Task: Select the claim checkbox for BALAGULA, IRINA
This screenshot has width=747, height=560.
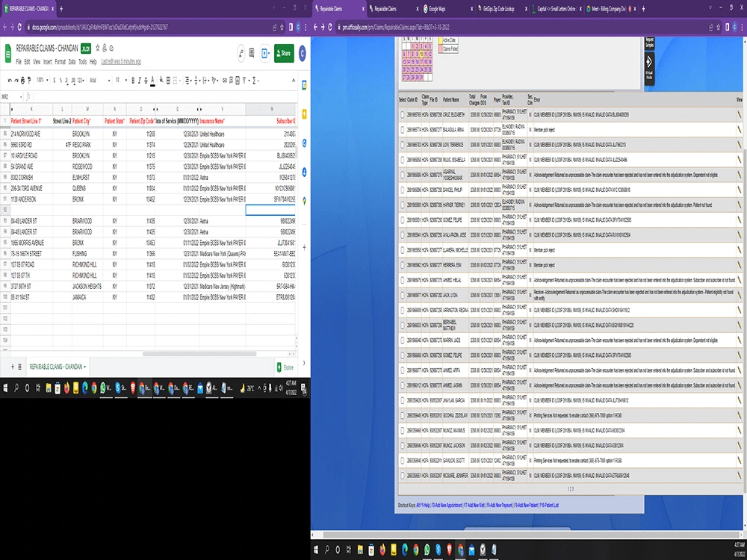Action: (403, 129)
